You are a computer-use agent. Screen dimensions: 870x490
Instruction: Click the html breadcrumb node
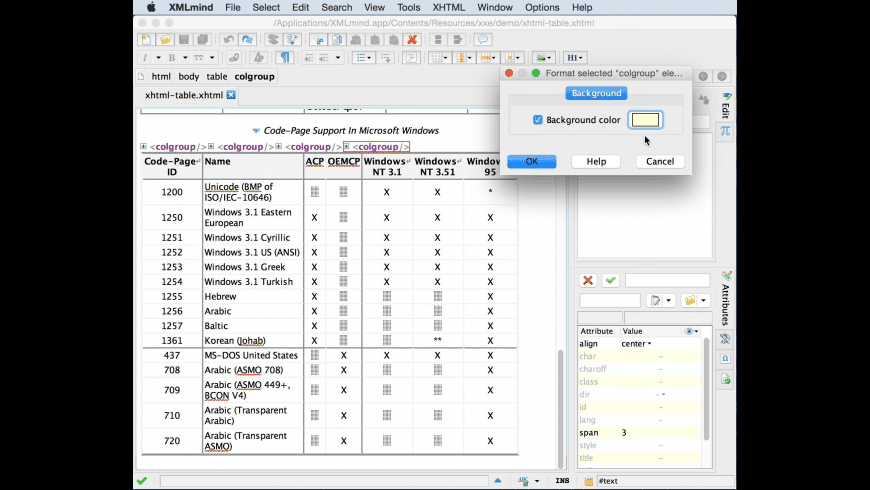pos(161,77)
